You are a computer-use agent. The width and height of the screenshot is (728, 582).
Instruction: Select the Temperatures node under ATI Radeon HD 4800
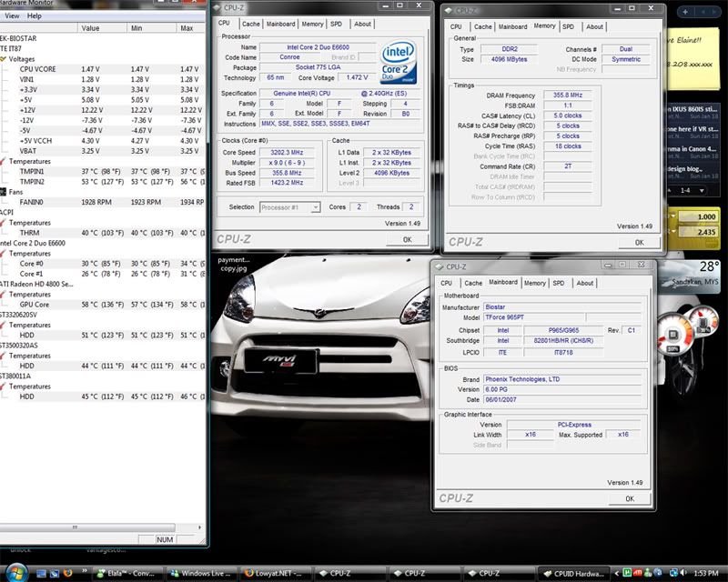pyautogui.click(x=30, y=295)
